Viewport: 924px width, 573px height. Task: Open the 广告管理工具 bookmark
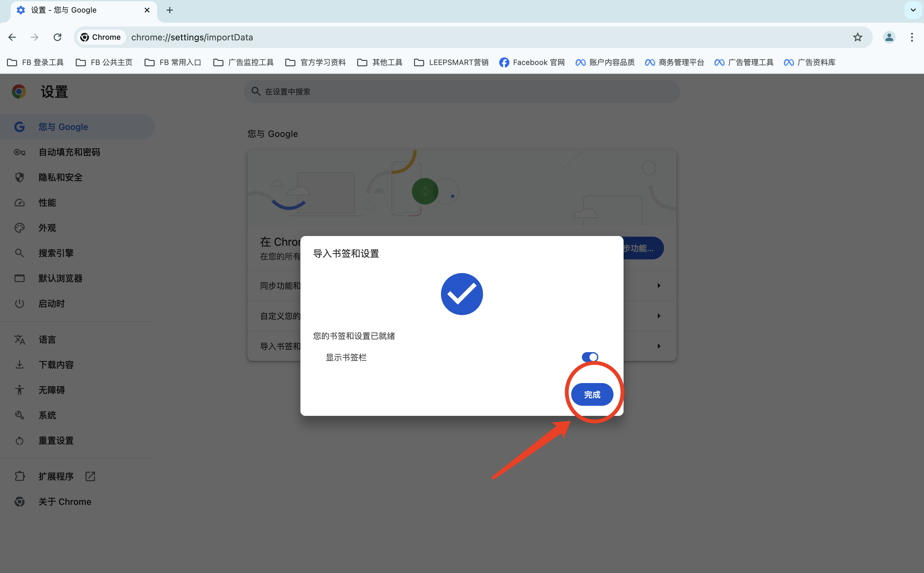pos(744,62)
